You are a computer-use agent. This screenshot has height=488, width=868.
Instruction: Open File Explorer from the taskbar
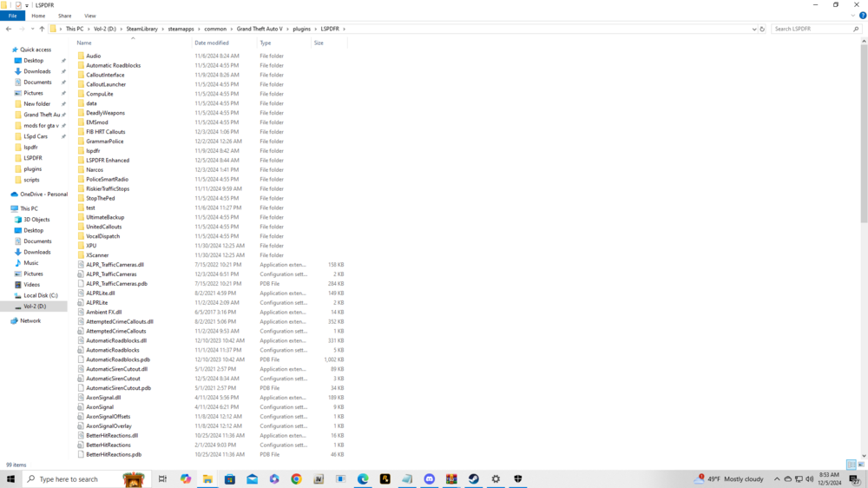pos(207,479)
